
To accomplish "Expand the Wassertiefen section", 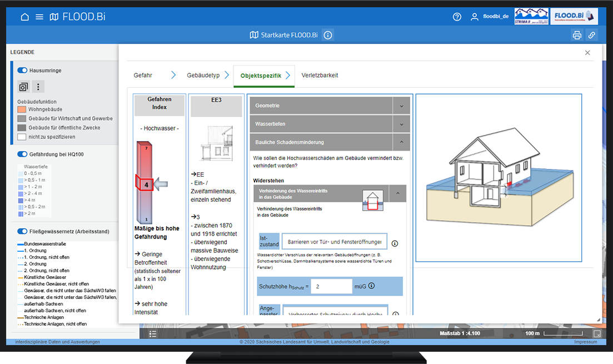I will (x=401, y=124).
